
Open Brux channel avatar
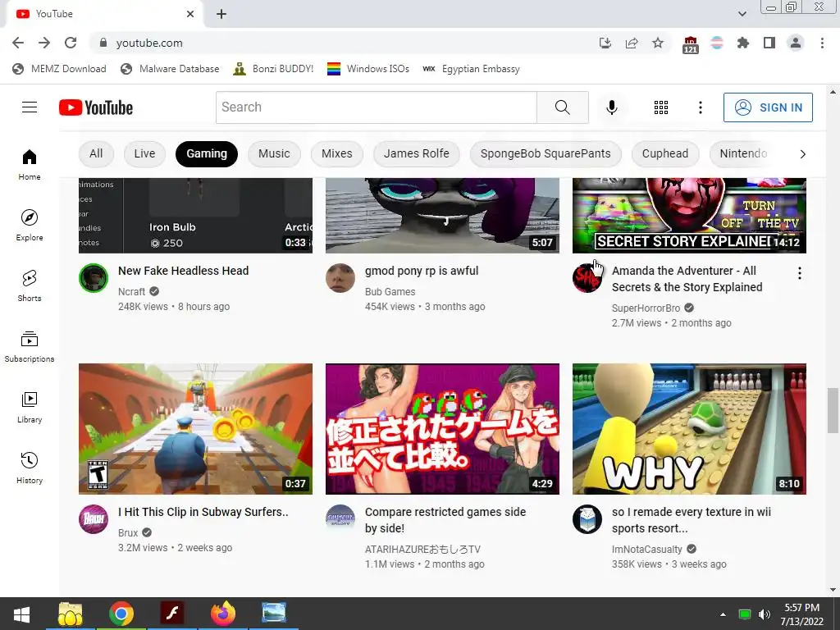click(x=94, y=518)
